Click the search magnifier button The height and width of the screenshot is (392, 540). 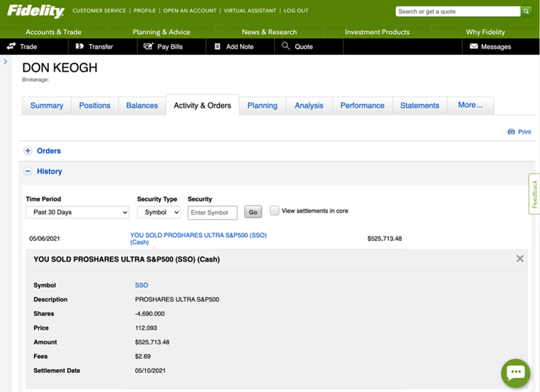click(x=526, y=12)
